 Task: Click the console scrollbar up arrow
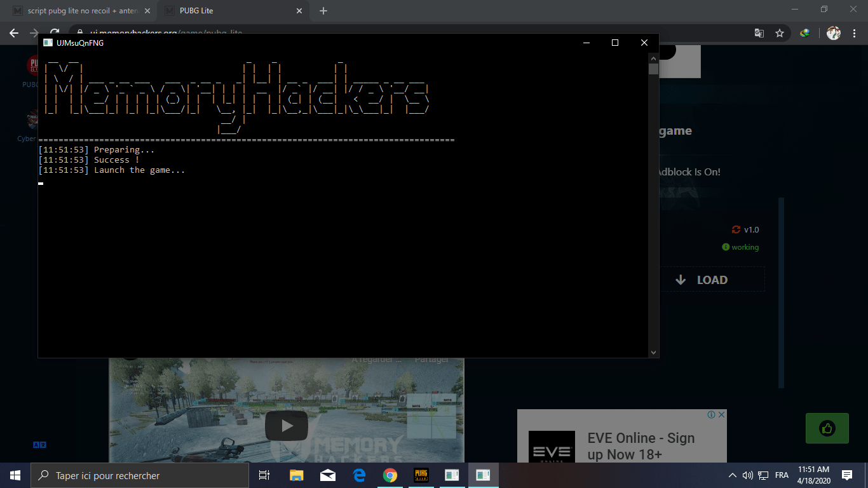tap(653, 57)
